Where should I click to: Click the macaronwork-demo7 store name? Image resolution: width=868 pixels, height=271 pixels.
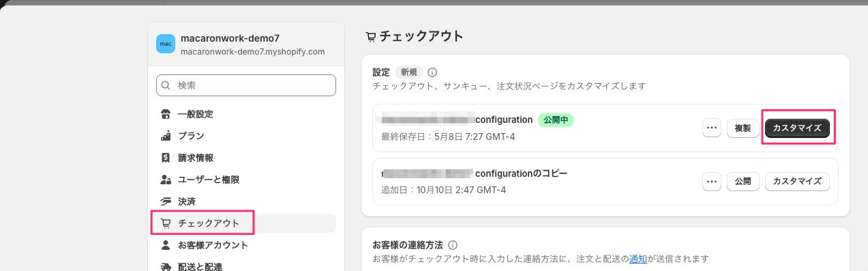click(x=230, y=38)
